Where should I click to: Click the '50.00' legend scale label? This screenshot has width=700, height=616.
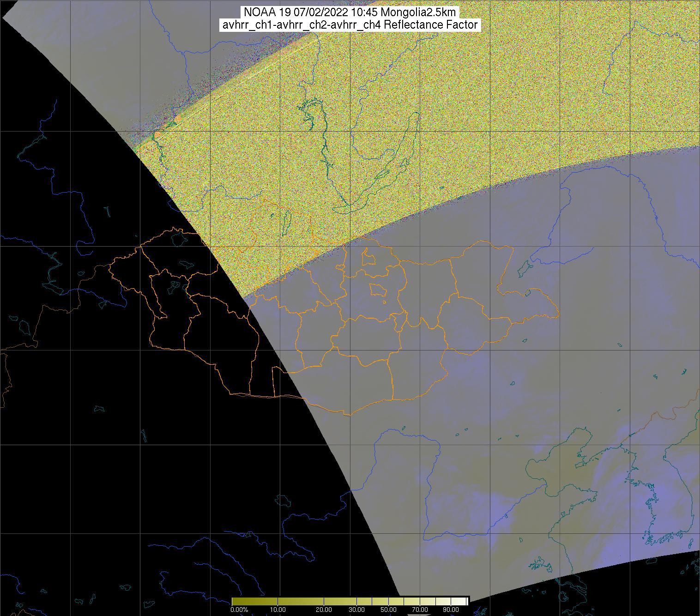[389, 610]
